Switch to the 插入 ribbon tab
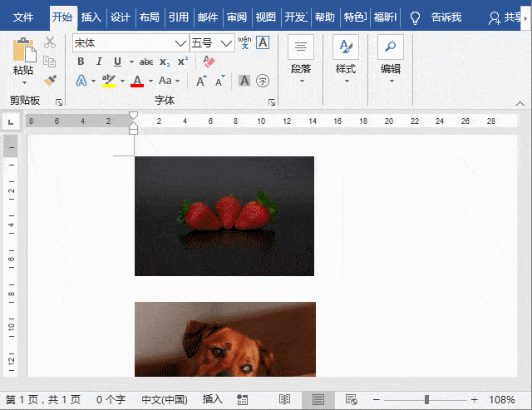The width and height of the screenshot is (532, 410). [91, 17]
